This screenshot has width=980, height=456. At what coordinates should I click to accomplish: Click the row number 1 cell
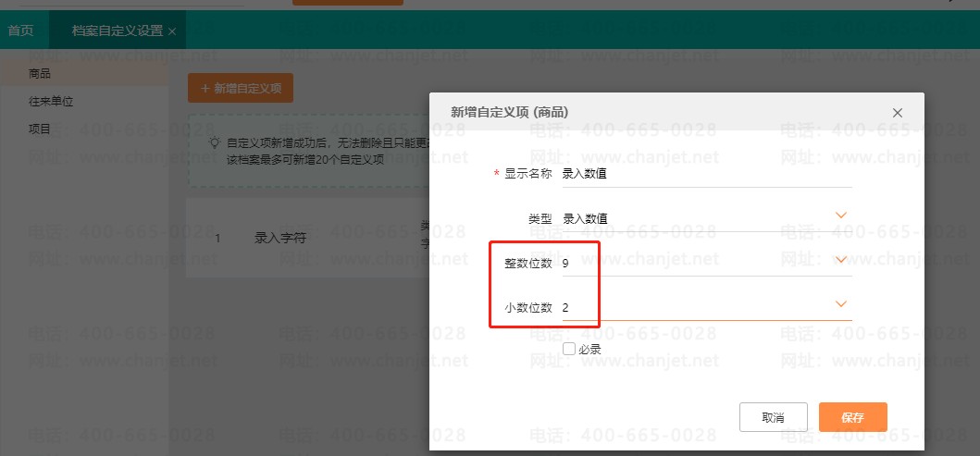click(x=217, y=239)
